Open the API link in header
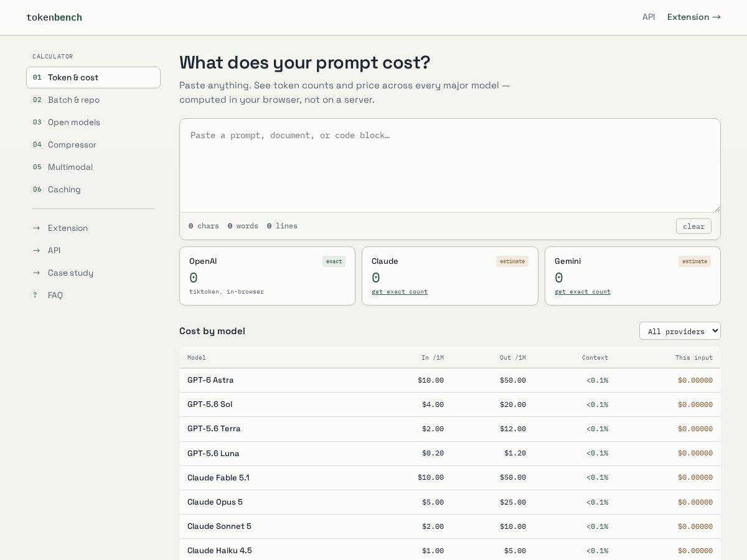 pyautogui.click(x=649, y=17)
